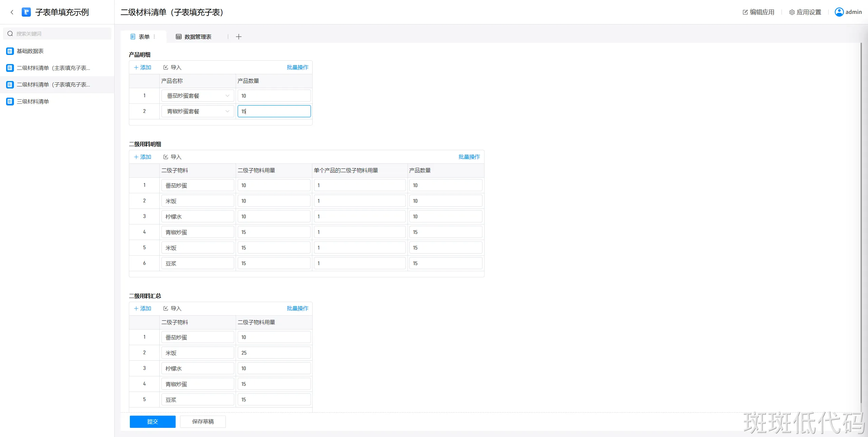868x437 pixels.
Task: Click the admin user avatar icon
Action: (839, 12)
